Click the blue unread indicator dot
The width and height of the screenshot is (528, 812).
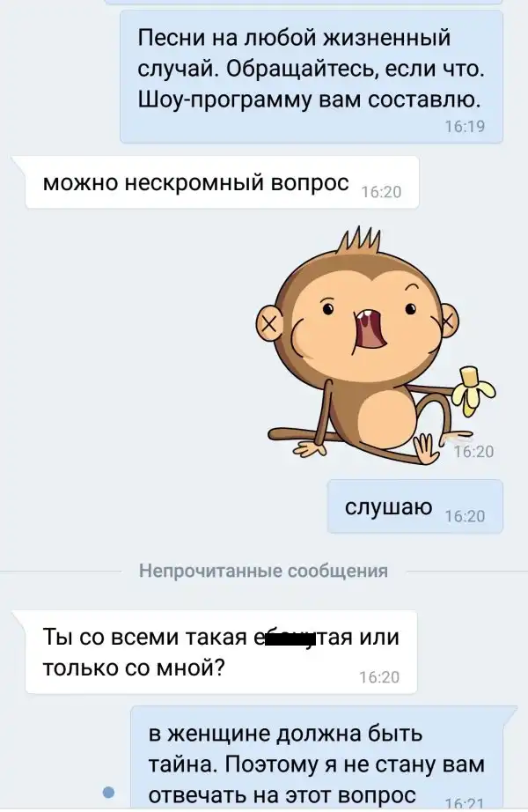(109, 791)
